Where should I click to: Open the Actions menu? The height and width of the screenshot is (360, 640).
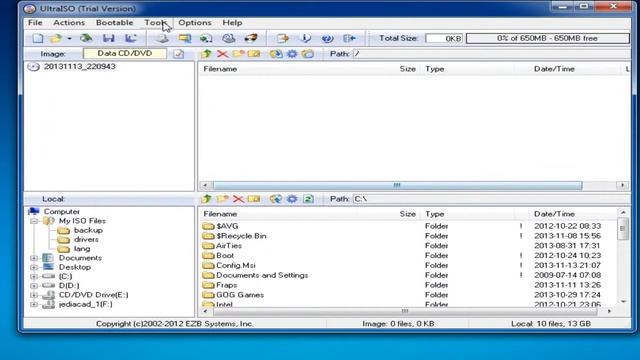(69, 22)
